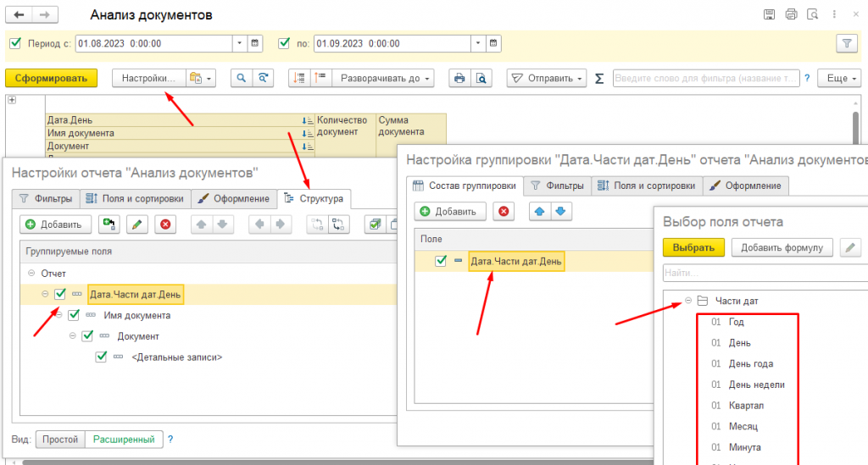Toggle the Детальные записи checkbox

tap(101, 357)
